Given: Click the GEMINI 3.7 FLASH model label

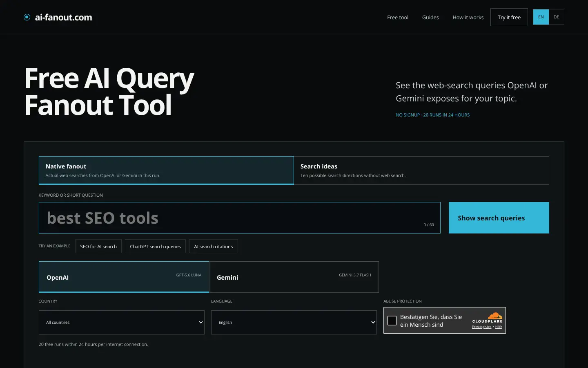Looking at the screenshot, I should 355,275.
